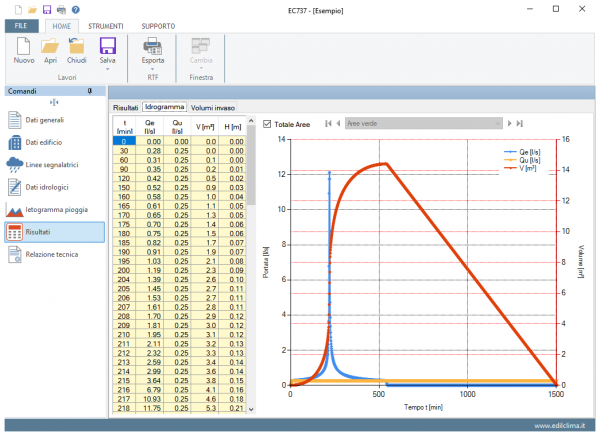Go to last area navigation arrow
The width and height of the screenshot is (600, 436).
[x=519, y=124]
